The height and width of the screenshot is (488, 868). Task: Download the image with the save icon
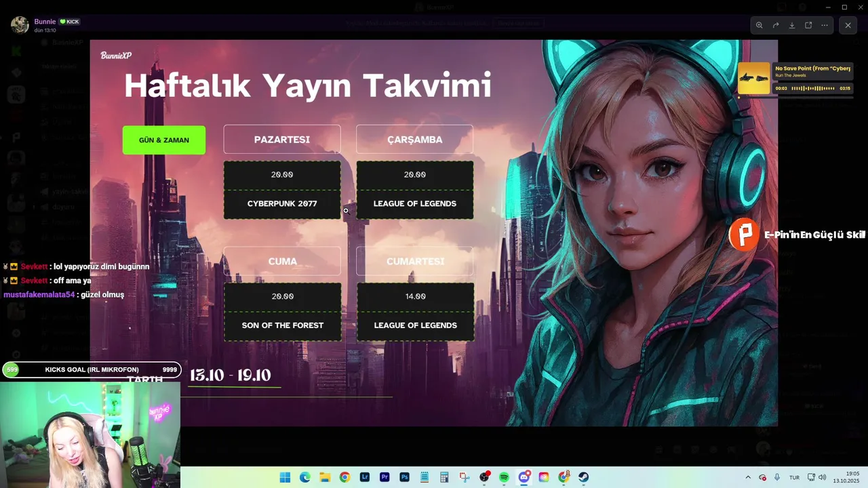click(792, 25)
